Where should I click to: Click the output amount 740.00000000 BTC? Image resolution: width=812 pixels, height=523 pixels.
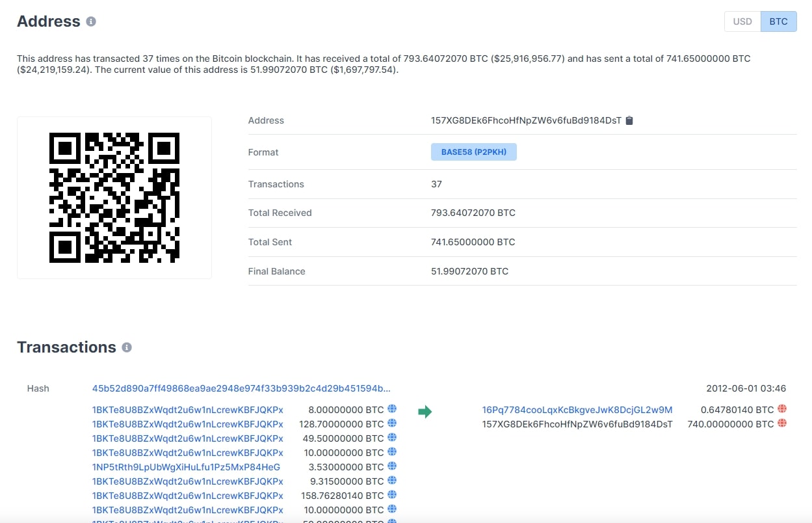[731, 424]
